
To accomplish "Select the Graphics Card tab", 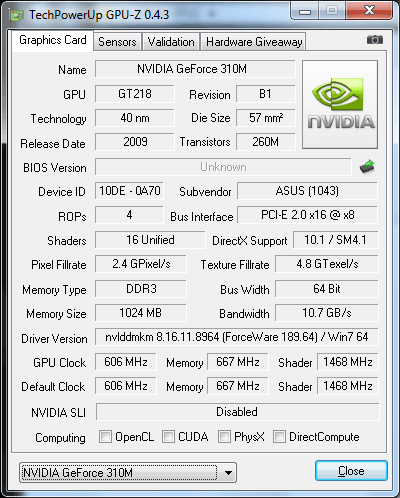I will coord(53,40).
